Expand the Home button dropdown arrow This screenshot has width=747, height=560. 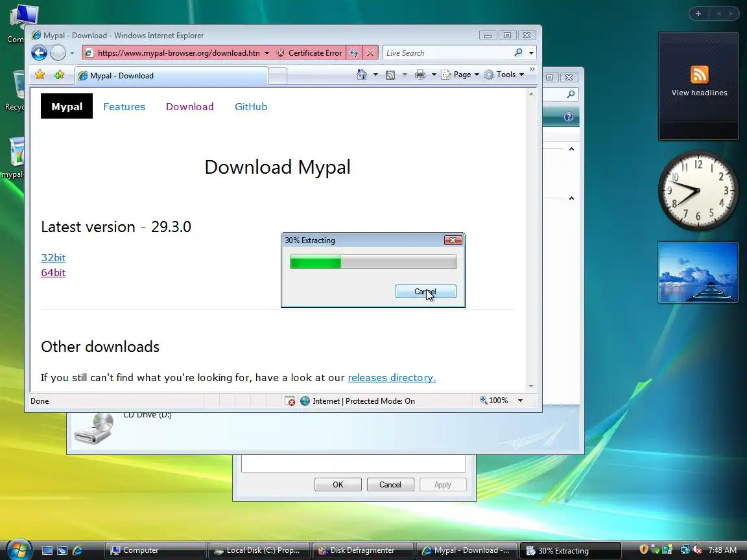pyautogui.click(x=375, y=75)
